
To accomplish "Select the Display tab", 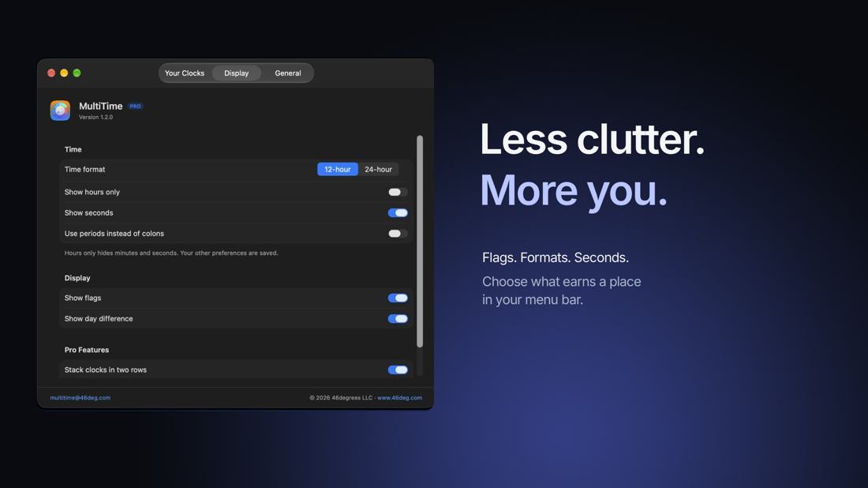I will click(237, 73).
